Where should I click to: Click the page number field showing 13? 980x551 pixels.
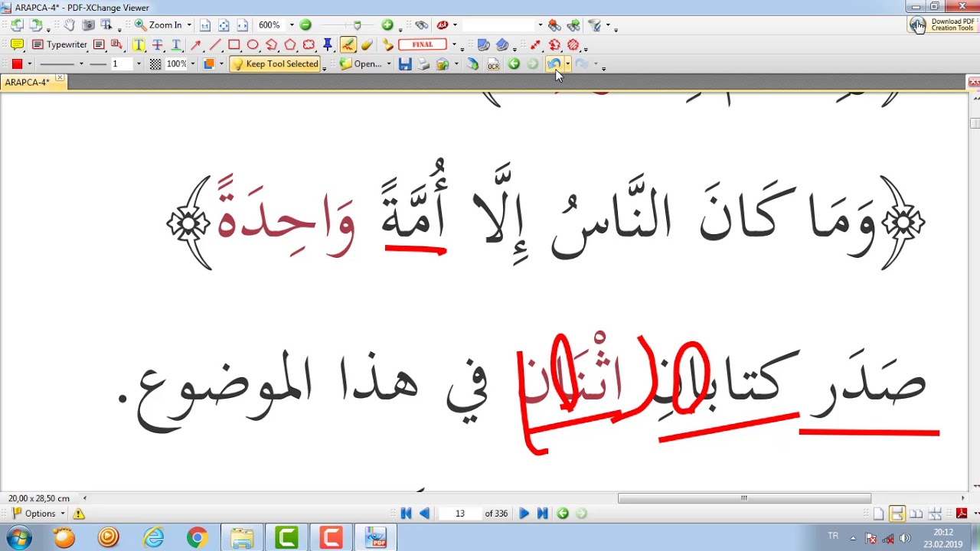tap(459, 514)
